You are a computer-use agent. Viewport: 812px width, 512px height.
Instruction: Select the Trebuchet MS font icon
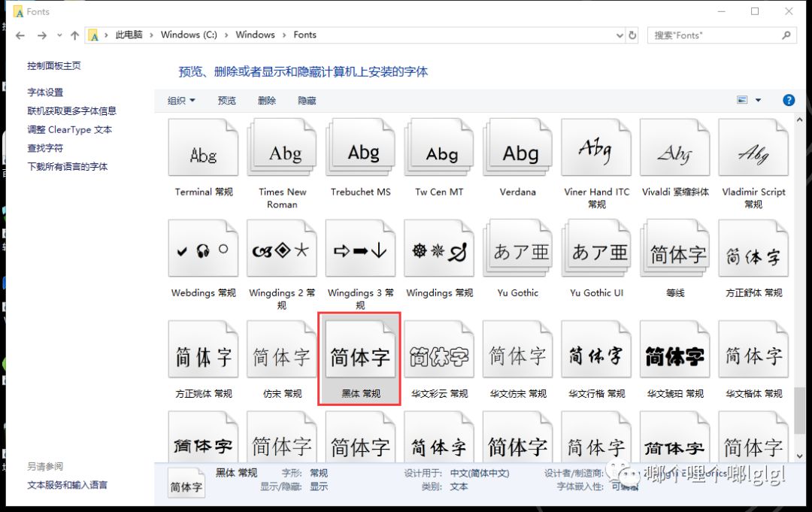(360, 147)
